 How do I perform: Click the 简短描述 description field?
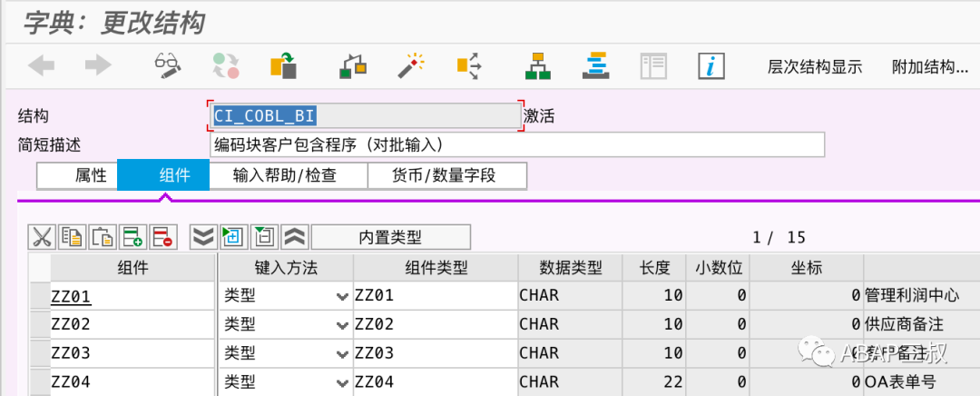517,145
